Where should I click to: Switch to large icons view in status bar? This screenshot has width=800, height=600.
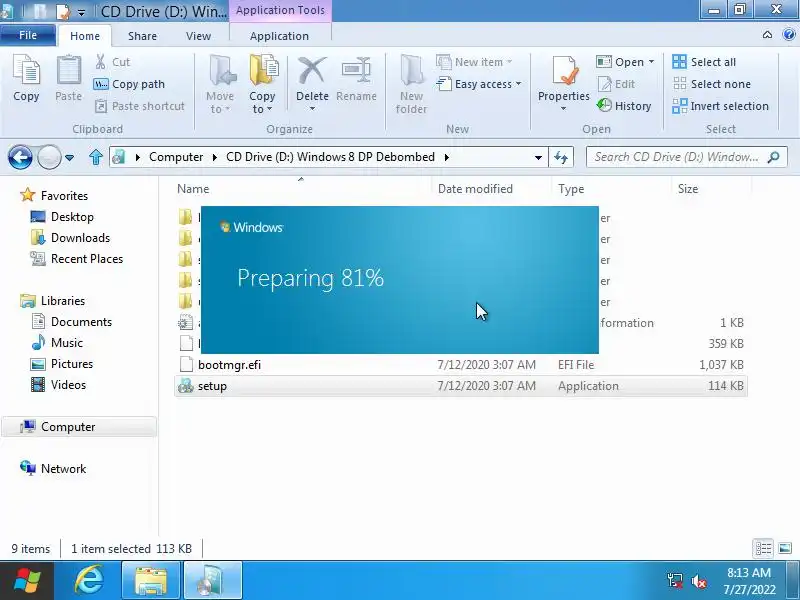785,548
